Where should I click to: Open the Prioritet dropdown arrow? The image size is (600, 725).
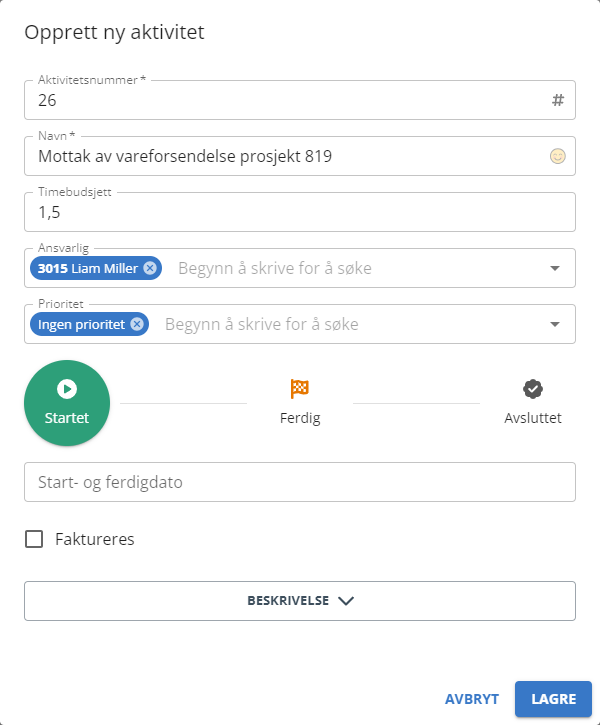[555, 324]
